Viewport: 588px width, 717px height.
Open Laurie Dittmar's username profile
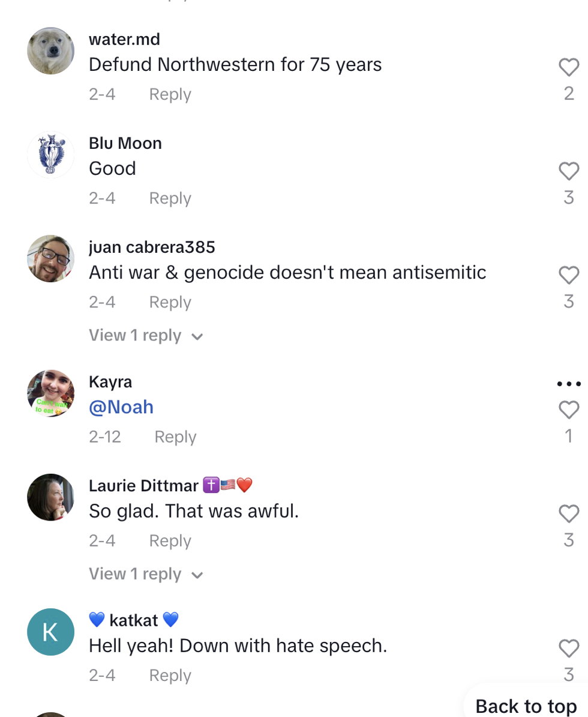coord(143,485)
